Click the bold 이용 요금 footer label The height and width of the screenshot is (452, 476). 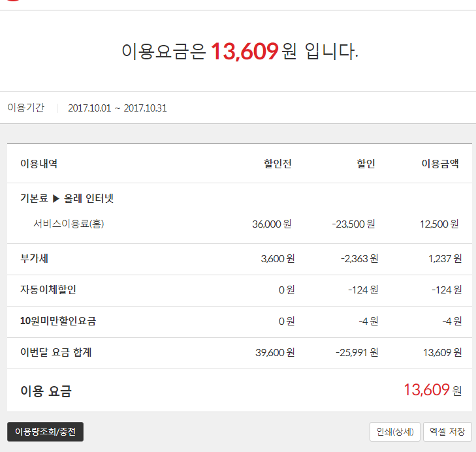[x=46, y=391]
